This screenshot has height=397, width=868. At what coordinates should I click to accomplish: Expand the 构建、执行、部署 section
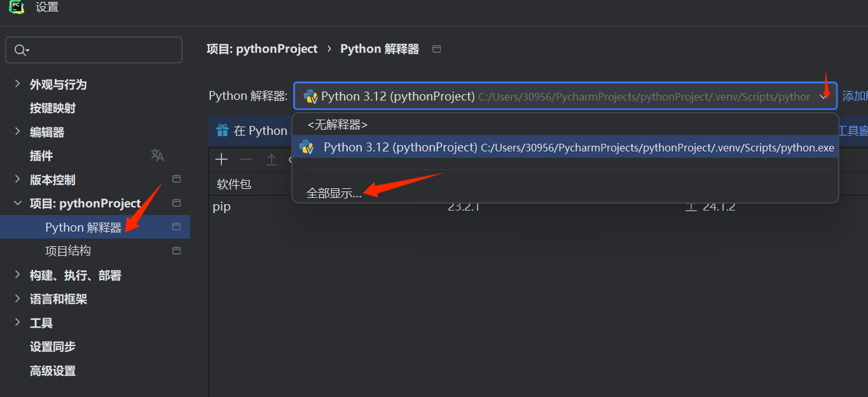coord(18,275)
